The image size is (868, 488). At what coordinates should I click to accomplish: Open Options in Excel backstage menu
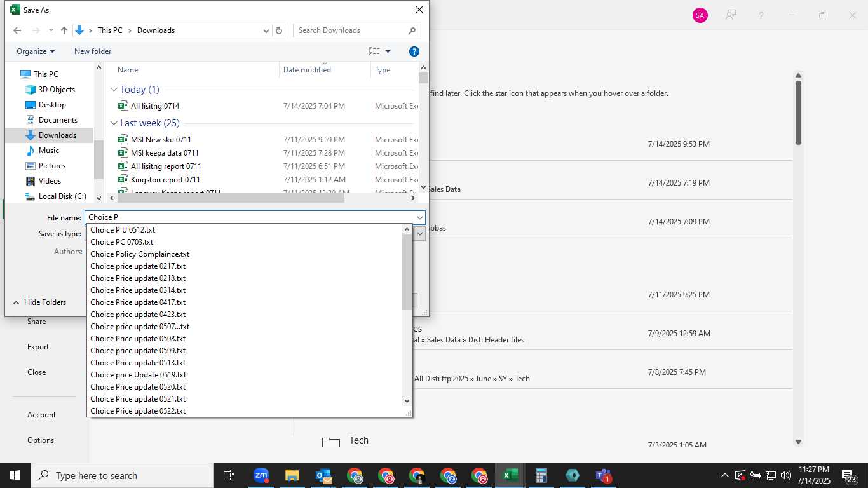tap(41, 440)
